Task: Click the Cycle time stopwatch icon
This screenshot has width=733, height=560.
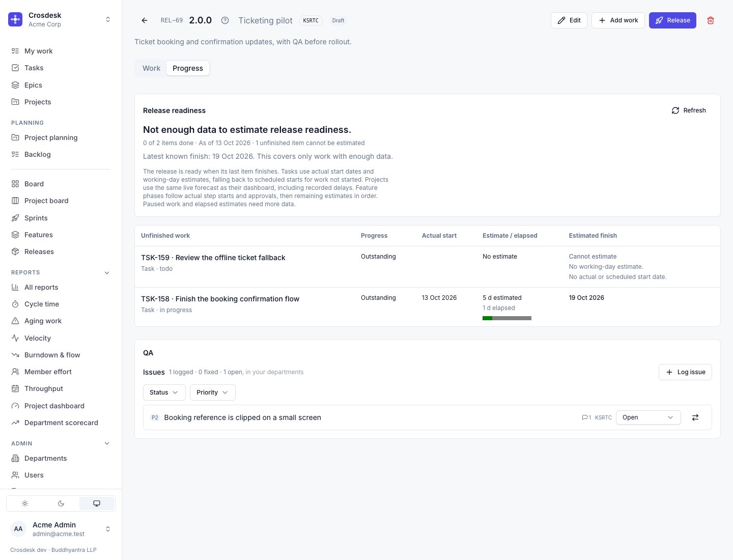Action: (x=15, y=304)
